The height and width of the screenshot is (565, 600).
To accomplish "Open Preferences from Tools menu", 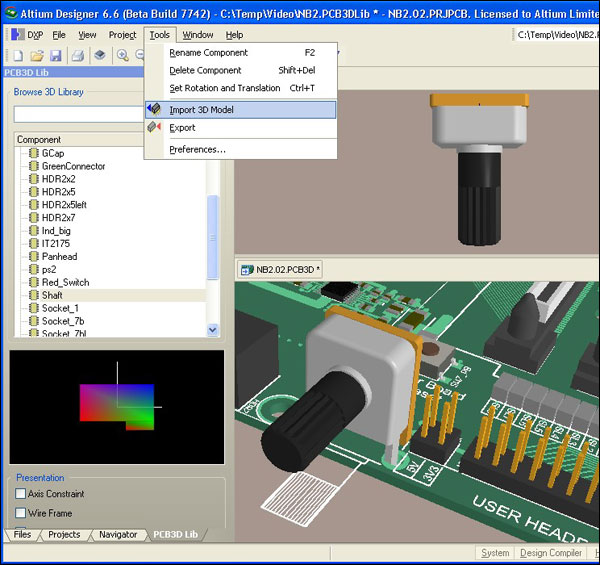I will (241, 149).
